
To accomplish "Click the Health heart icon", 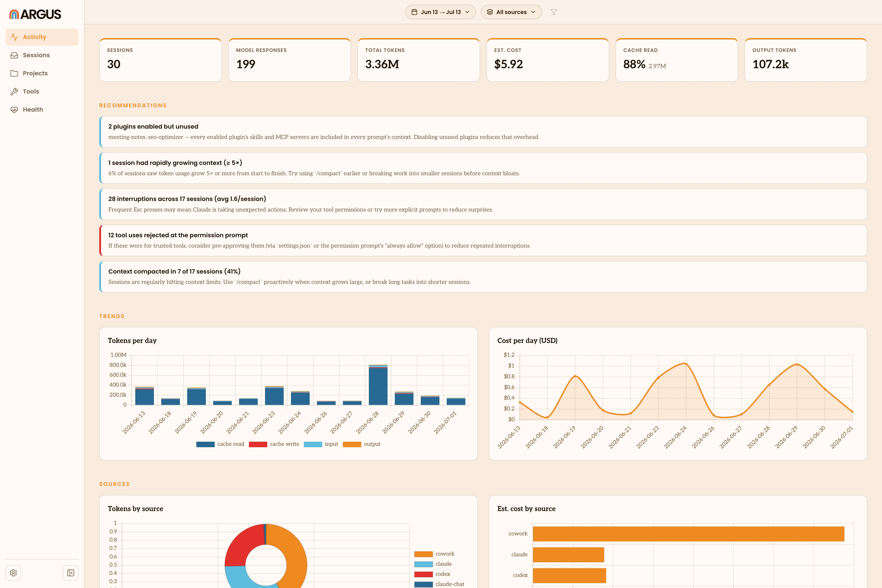I will coord(14,110).
